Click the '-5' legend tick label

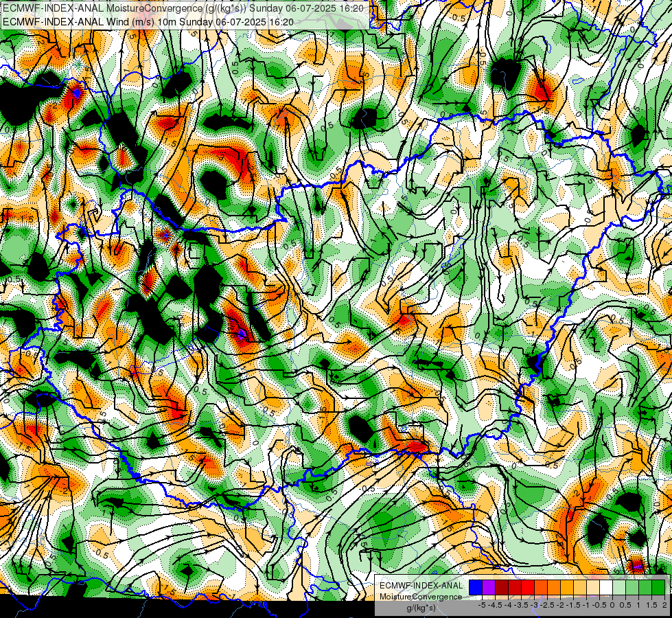tap(482, 605)
